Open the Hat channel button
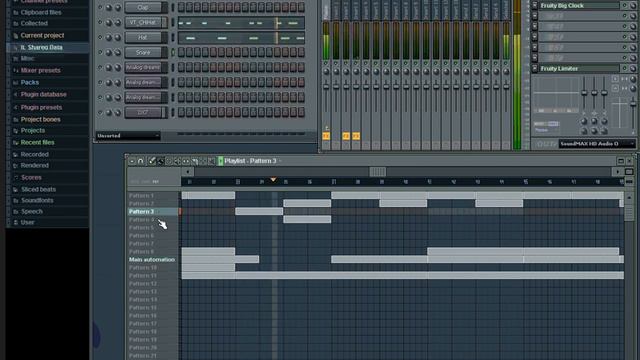The width and height of the screenshot is (640, 360). 143,38
